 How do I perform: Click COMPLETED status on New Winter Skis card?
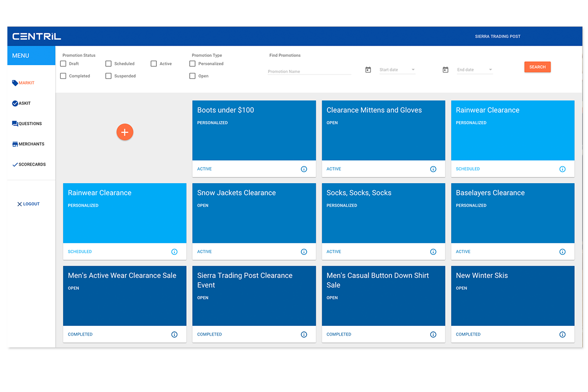point(468,335)
